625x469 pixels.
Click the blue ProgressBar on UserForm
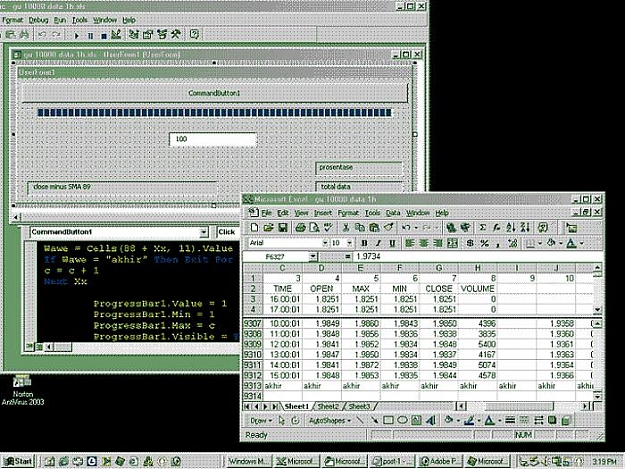(x=214, y=113)
